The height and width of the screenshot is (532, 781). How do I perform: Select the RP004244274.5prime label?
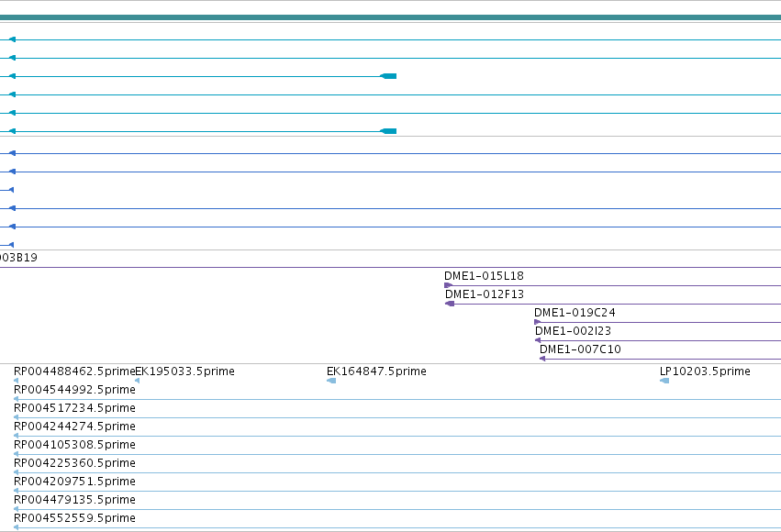point(74,427)
